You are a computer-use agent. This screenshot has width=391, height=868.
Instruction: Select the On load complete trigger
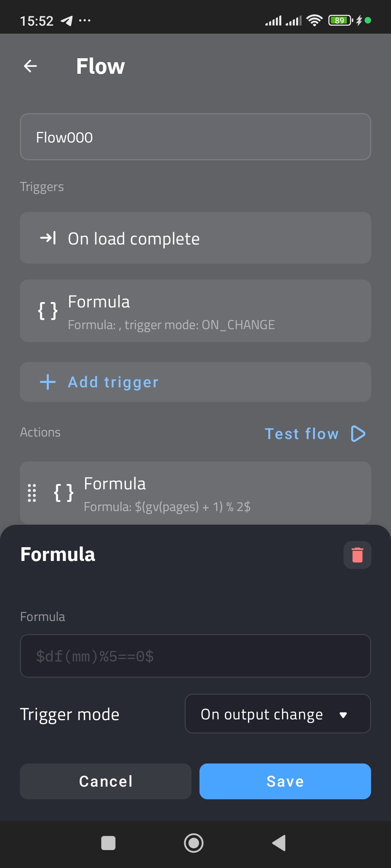(x=195, y=238)
